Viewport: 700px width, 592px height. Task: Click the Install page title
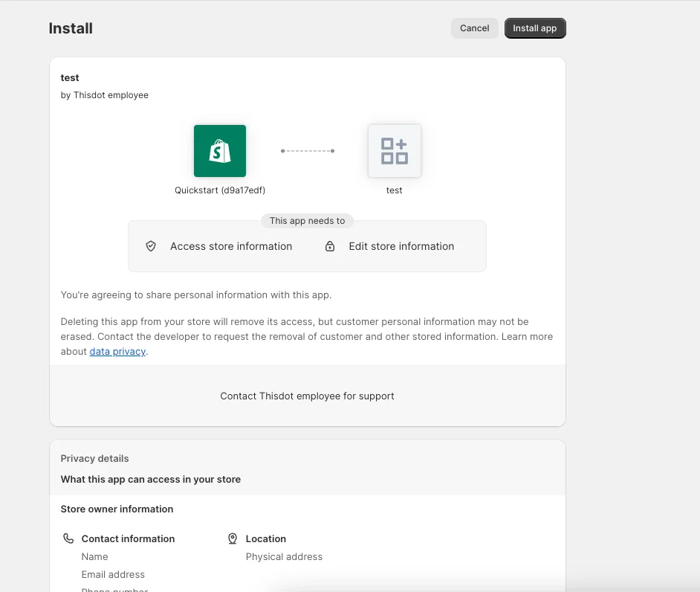point(71,28)
